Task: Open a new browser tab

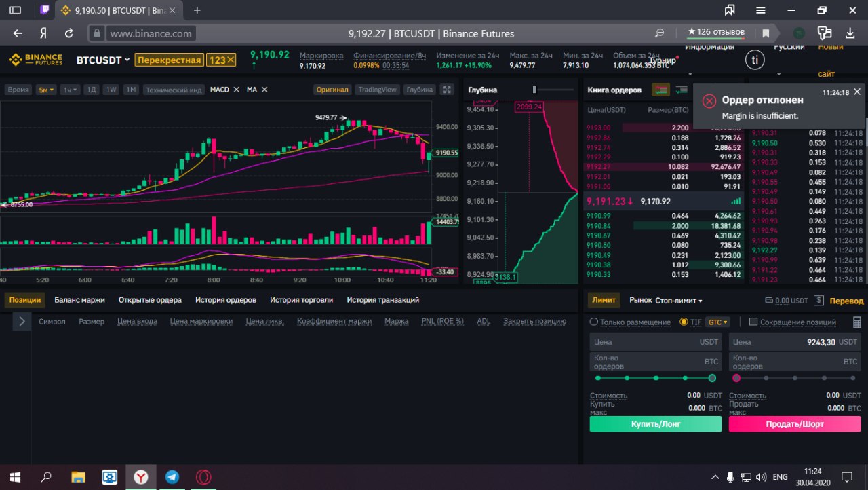Action: click(197, 10)
